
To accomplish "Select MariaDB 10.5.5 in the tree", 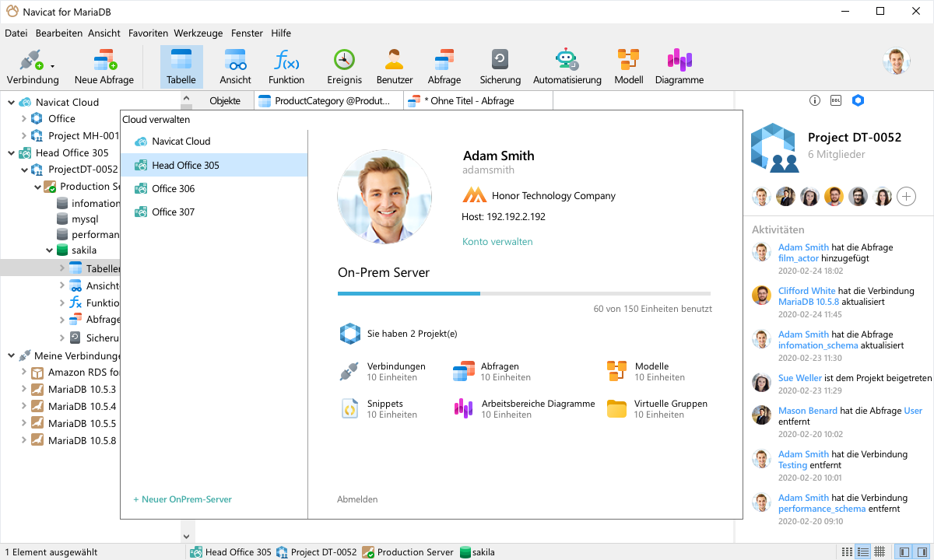I will coord(74,424).
